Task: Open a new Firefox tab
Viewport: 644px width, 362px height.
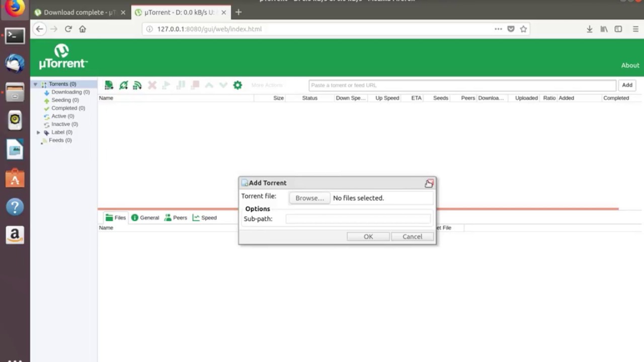Action: pos(238,12)
